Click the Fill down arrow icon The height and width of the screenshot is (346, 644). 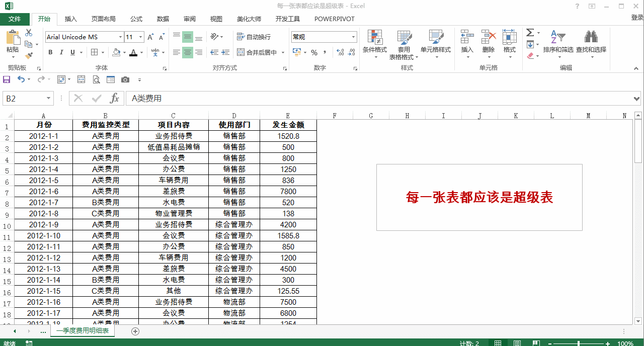coord(530,44)
